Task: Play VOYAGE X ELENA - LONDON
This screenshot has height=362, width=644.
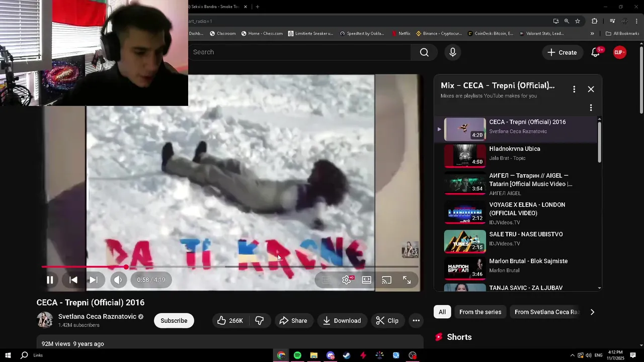Action: pyautogui.click(x=516, y=213)
